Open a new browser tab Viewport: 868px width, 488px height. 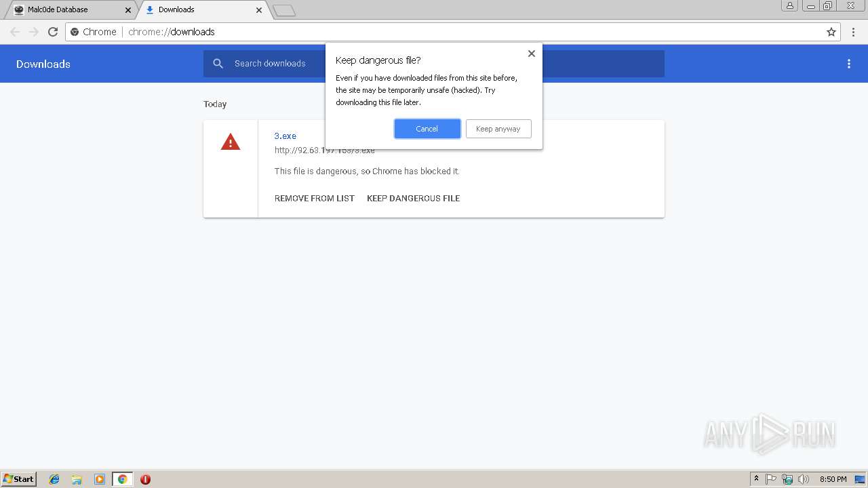click(284, 10)
